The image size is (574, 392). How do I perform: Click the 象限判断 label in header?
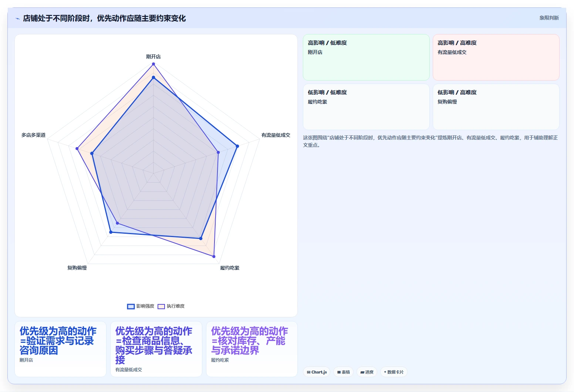pos(549,18)
